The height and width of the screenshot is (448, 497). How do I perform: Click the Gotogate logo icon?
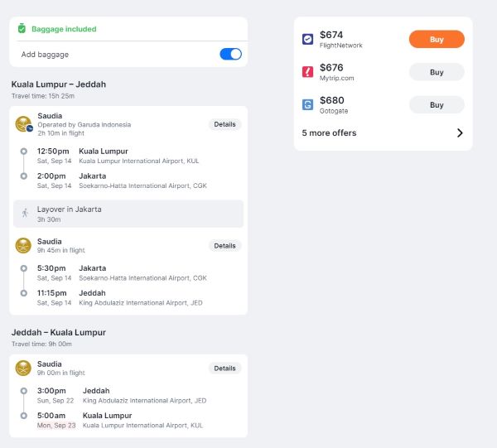[307, 104]
